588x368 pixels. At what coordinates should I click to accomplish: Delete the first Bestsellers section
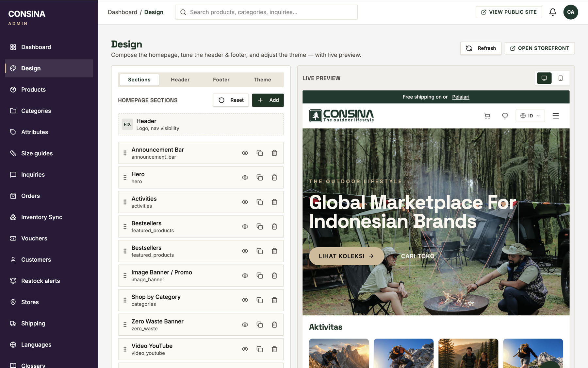274,226
